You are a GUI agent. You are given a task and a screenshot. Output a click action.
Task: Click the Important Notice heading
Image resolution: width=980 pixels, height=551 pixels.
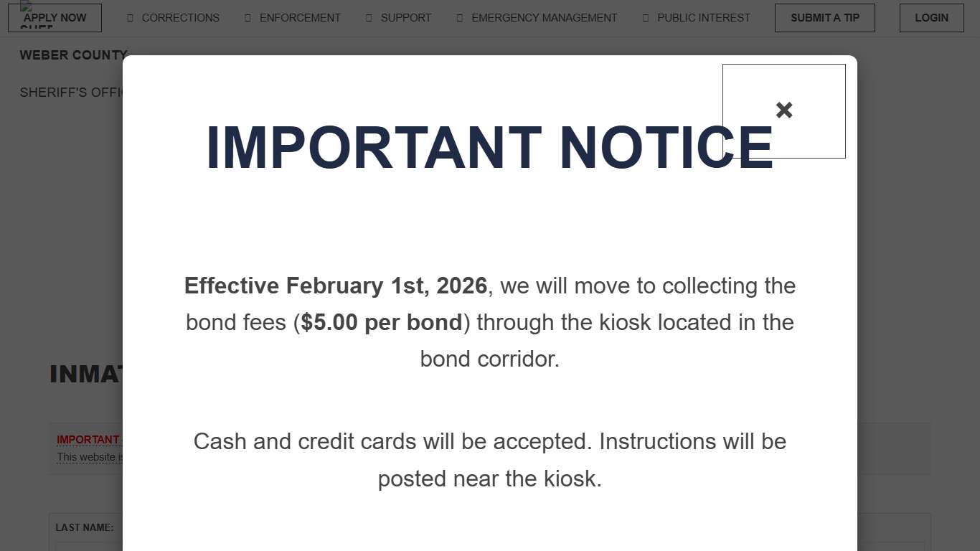[489, 148]
